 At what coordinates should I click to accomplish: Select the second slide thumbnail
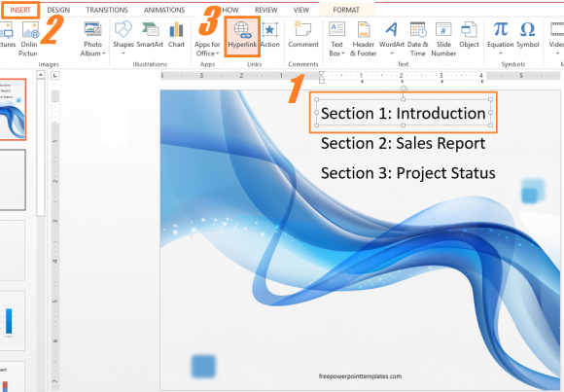pos(13,180)
